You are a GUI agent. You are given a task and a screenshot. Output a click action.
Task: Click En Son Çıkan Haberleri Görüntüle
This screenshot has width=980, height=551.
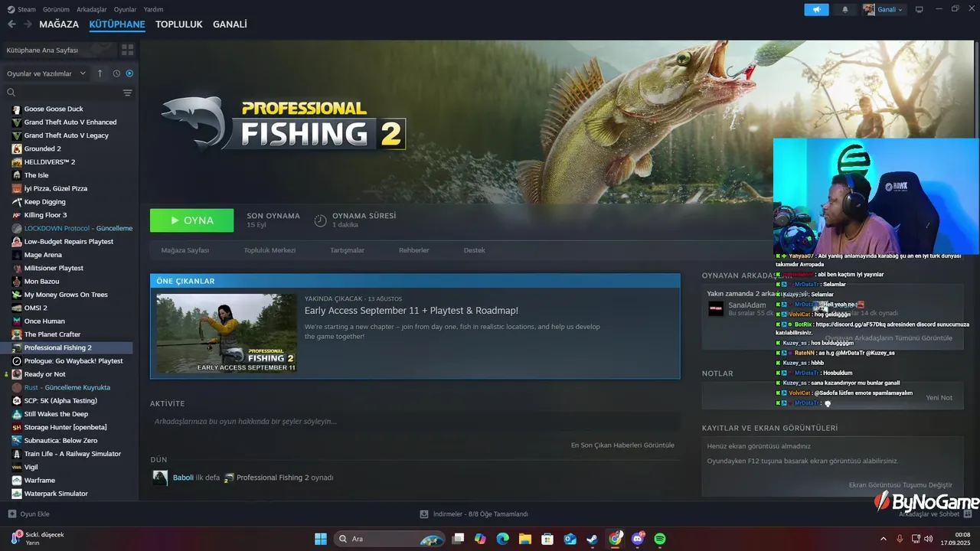(622, 445)
